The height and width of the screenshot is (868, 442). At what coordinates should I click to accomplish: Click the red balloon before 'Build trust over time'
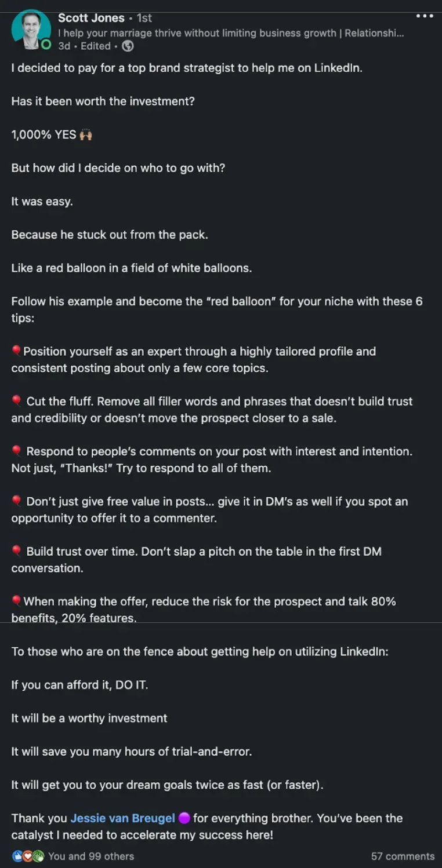(x=17, y=551)
